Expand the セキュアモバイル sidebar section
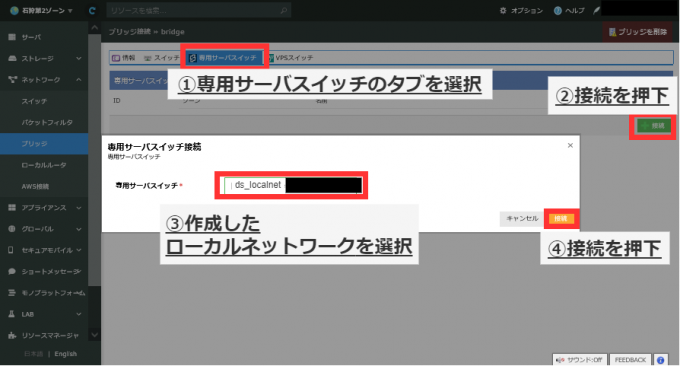This screenshot has height=366, width=680. (44, 250)
